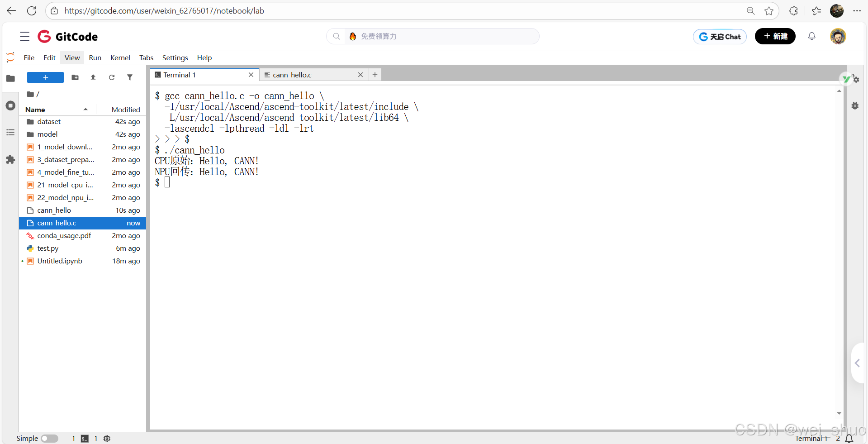Open the Run menu
The width and height of the screenshot is (868, 444).
click(95, 57)
